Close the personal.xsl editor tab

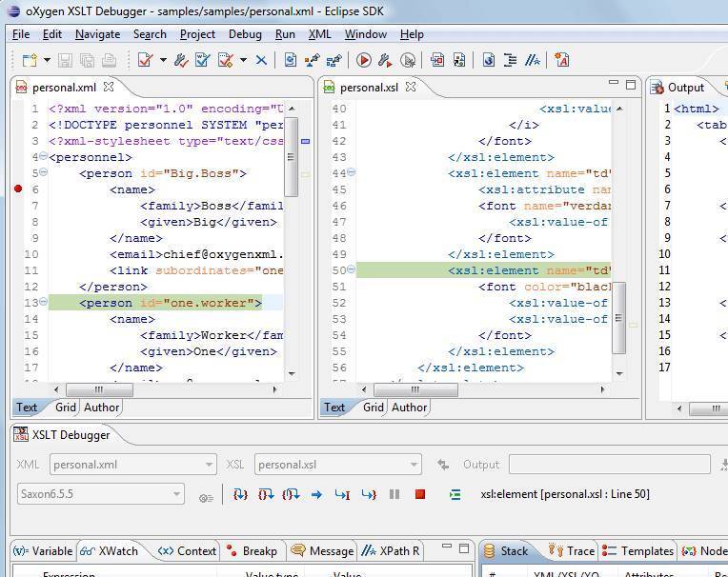pos(411,87)
